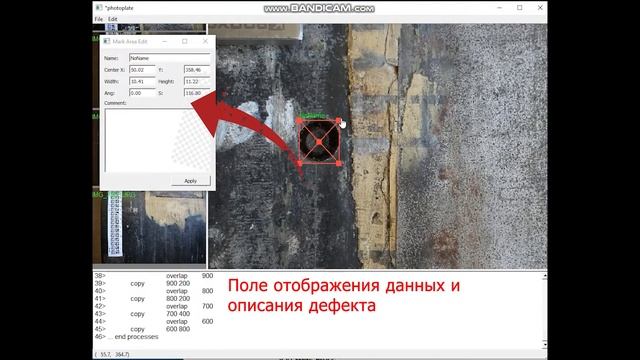
Task: Click the center handle of the red mark
Action: point(319,142)
